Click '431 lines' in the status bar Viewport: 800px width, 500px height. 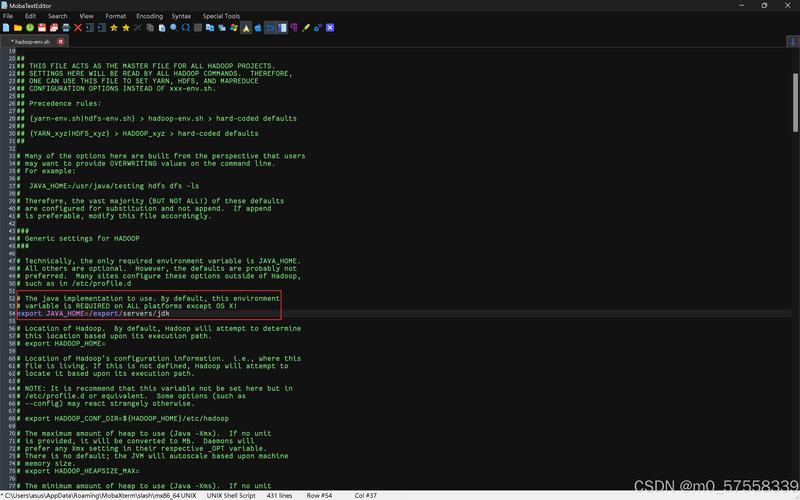click(x=280, y=495)
